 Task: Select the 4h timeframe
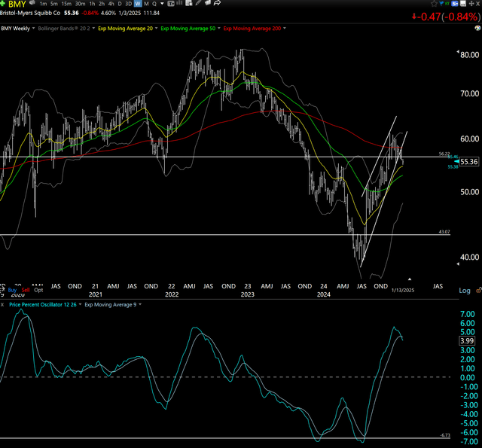111,4
